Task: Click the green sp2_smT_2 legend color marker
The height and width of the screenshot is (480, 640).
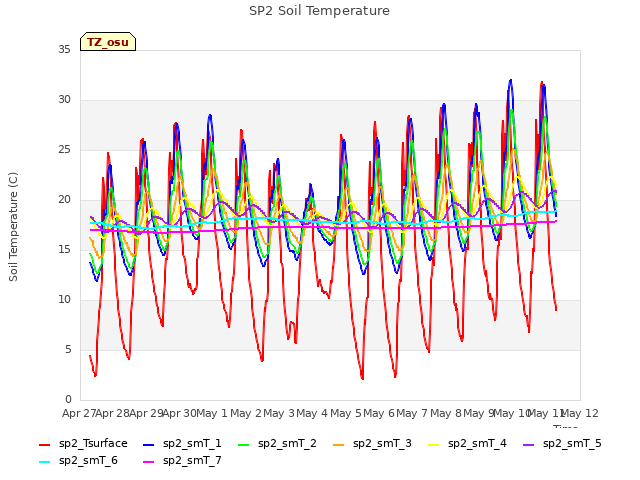Action: pyautogui.click(x=243, y=444)
